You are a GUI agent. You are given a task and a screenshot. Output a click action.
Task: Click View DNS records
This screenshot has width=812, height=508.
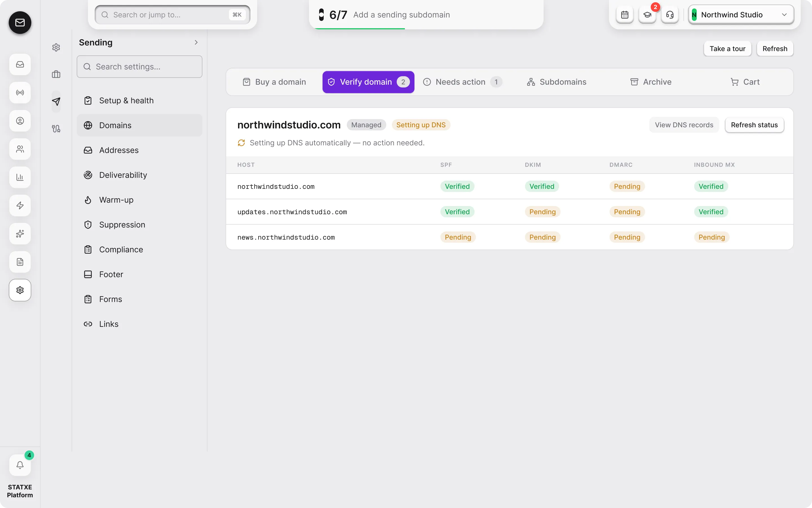(684, 125)
